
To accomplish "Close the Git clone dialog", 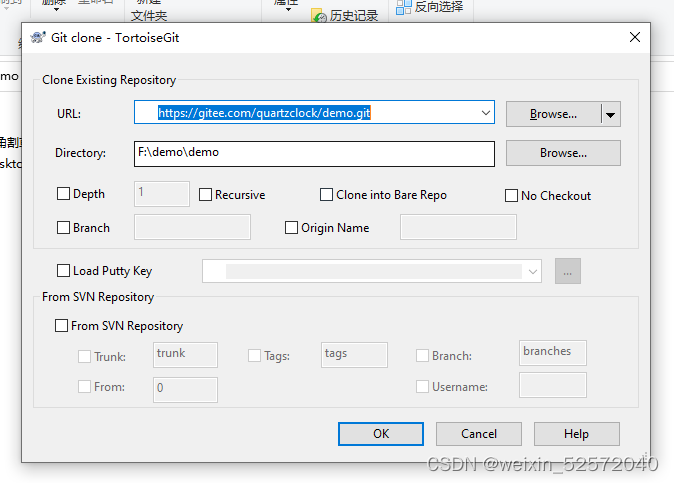I will [x=635, y=37].
